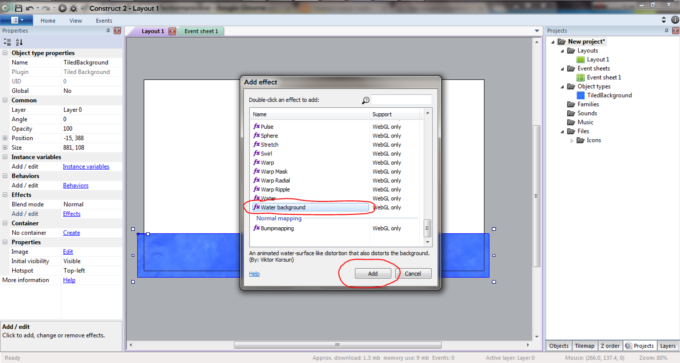Click the Add button in dialog
This screenshot has height=363, width=680.
[x=373, y=274]
